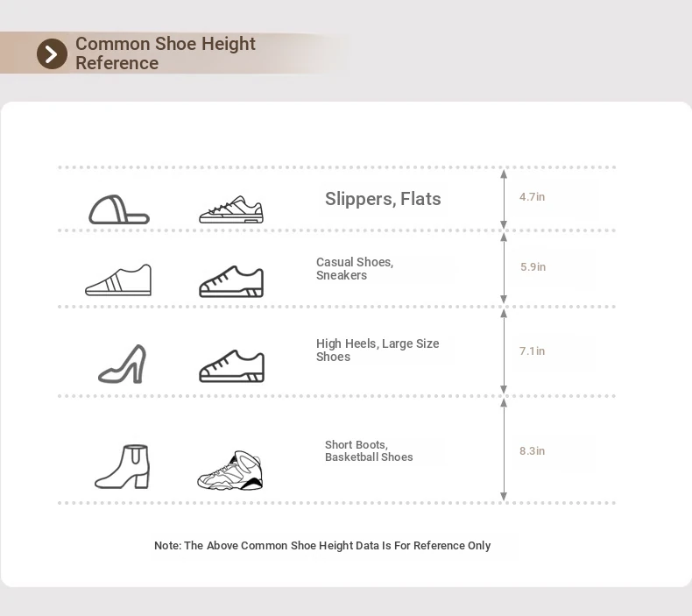Select the Slippers, Flats label
Viewport: 692px width, 616px height.
383,199
